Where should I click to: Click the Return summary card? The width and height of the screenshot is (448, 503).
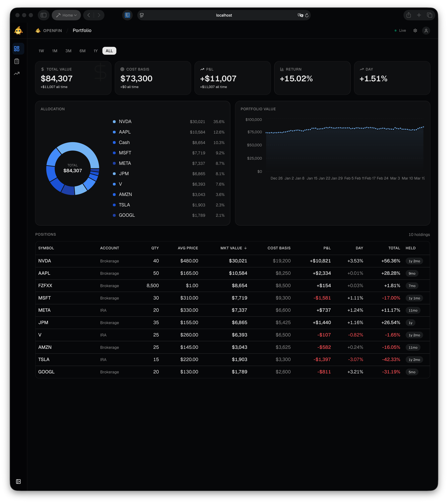tap(312, 78)
